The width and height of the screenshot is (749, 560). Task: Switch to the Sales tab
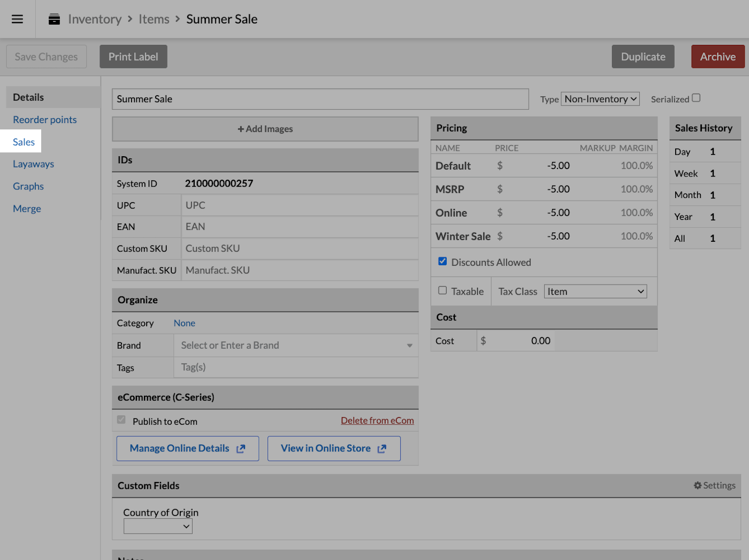[x=24, y=142]
